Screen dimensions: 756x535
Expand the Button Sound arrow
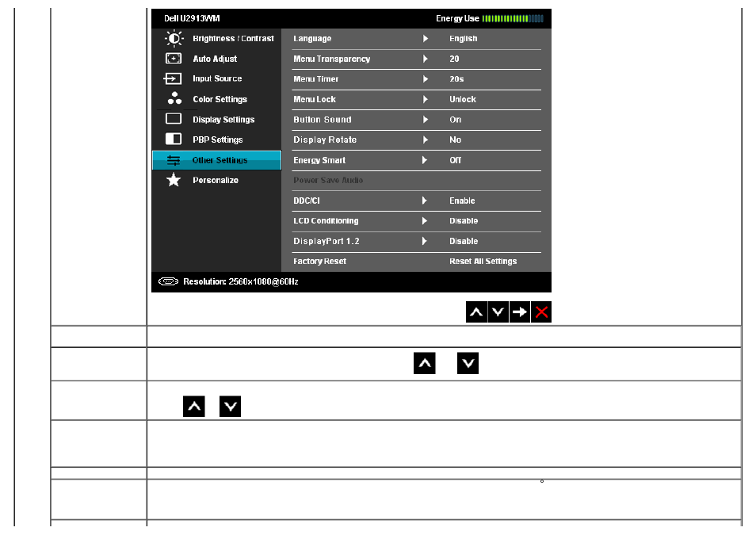[x=426, y=119]
